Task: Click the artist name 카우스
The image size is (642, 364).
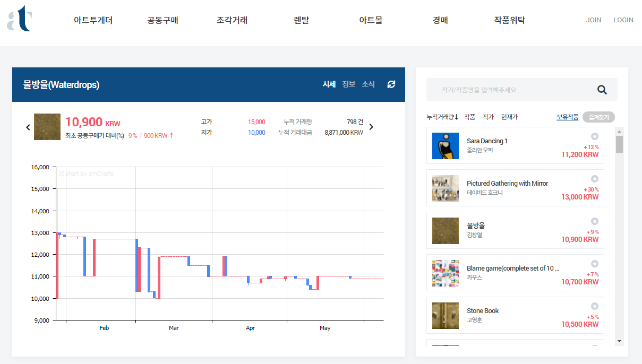Action: pos(475,278)
